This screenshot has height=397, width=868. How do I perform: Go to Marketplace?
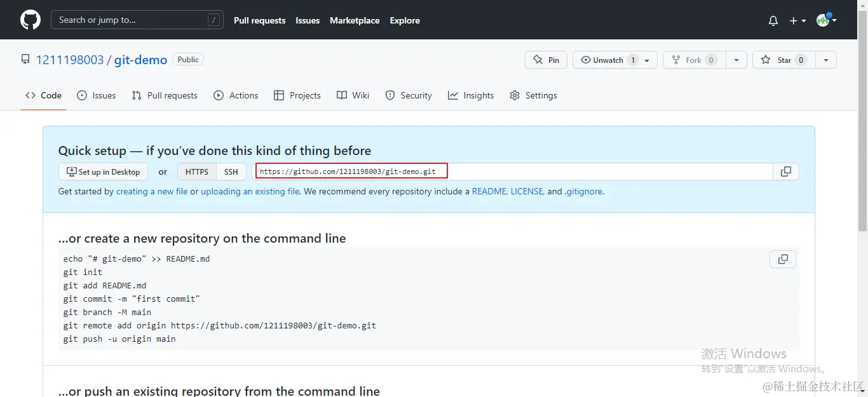point(355,20)
